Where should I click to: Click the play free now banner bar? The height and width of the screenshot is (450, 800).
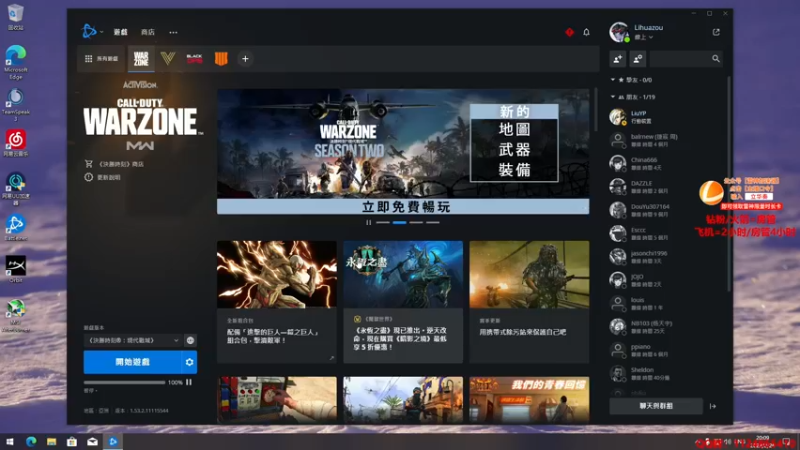403,207
